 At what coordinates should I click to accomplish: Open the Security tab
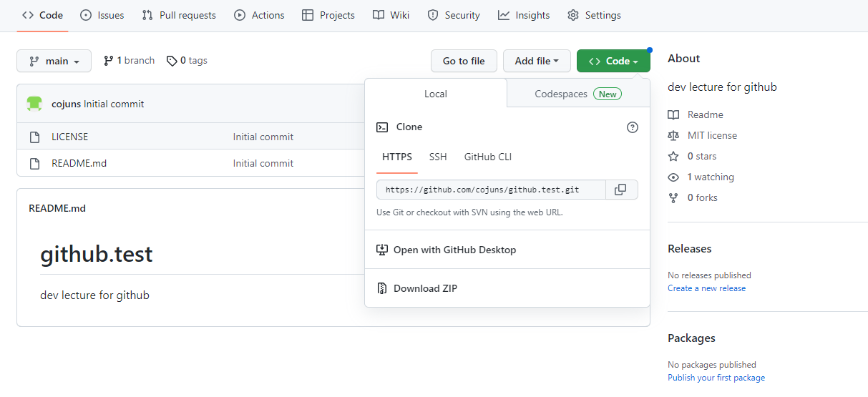[x=454, y=15]
